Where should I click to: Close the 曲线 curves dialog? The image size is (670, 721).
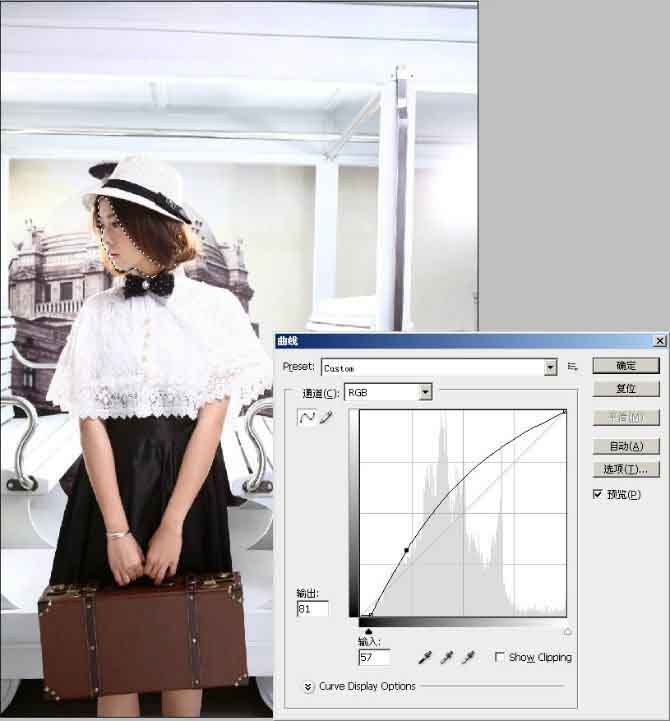point(660,341)
